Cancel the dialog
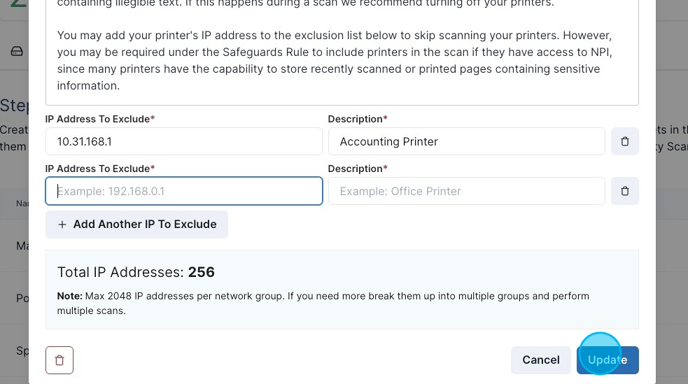 tap(541, 360)
